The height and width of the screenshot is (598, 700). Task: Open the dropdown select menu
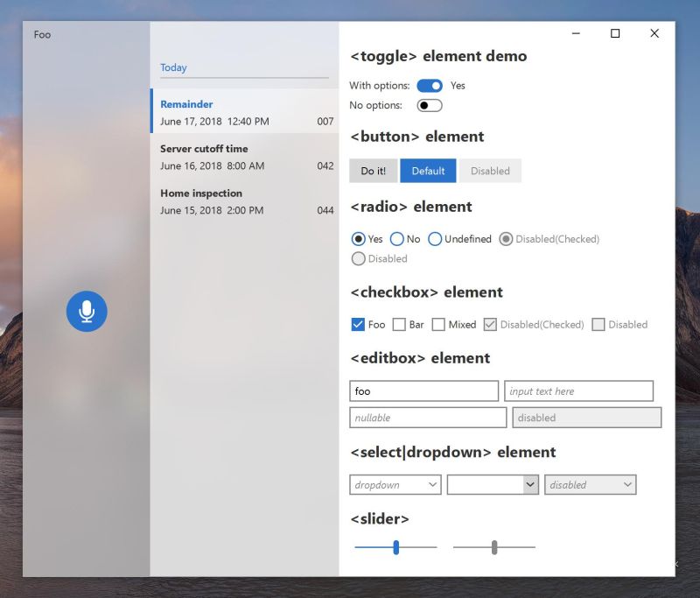point(395,484)
